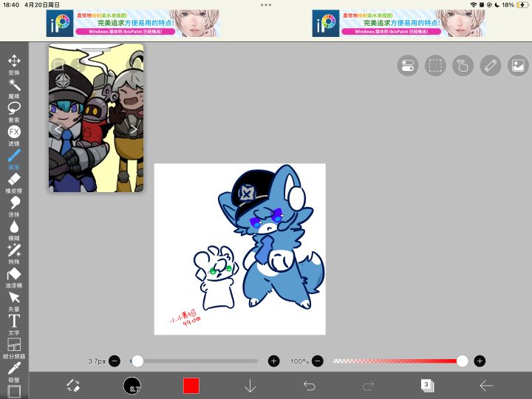Open the selection area dashed-square icon
Image resolution: width=532 pixels, height=399 pixels.
[435, 66]
